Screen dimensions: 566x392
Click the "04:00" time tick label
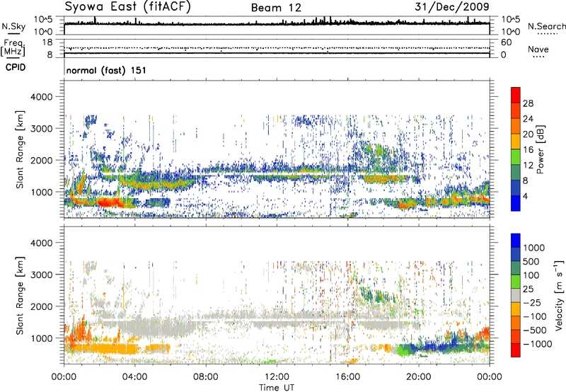(134, 377)
